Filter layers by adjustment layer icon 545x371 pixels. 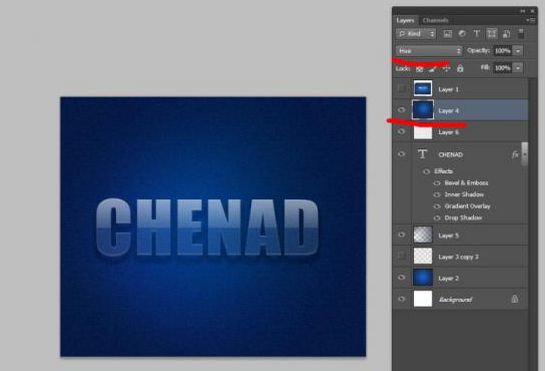point(462,34)
